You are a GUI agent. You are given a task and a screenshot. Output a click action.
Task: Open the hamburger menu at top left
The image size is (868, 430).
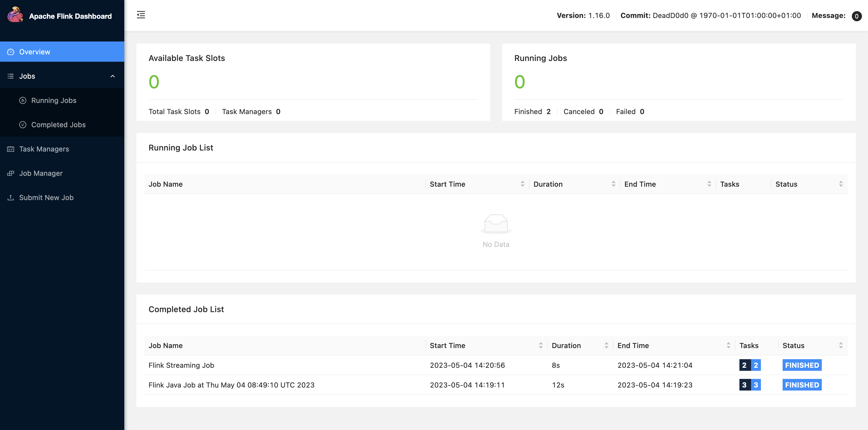pos(141,14)
